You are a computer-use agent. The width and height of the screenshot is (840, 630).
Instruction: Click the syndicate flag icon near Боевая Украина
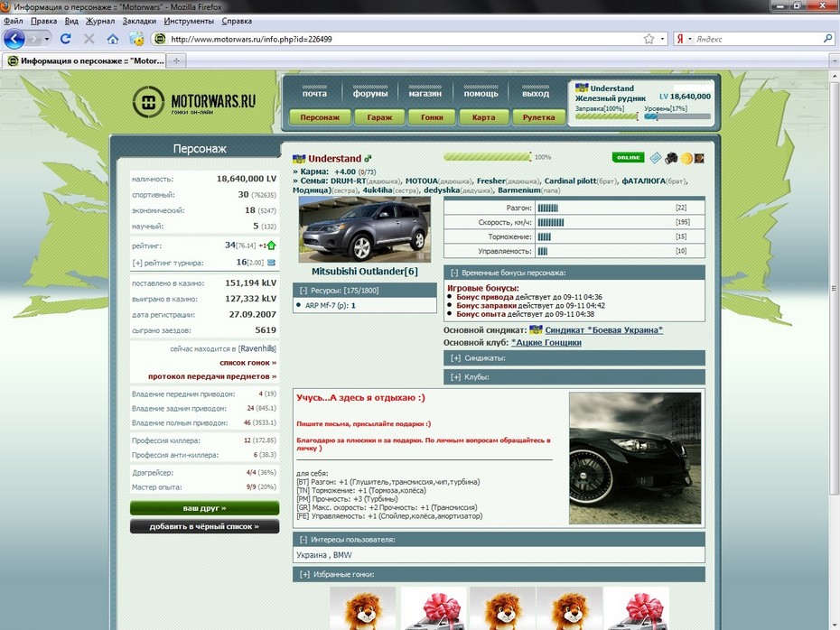[x=536, y=329]
